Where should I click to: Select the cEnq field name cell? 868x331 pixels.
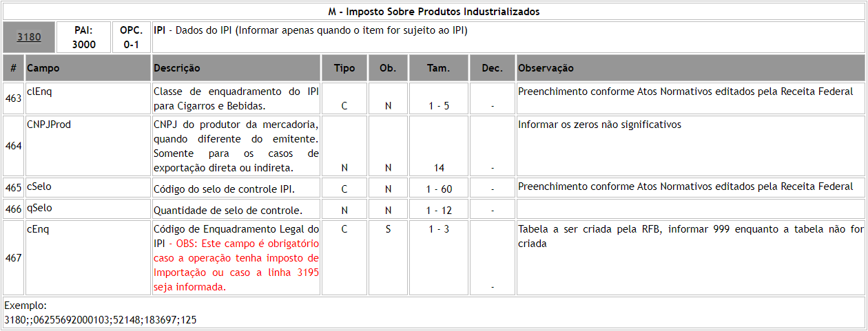click(38, 229)
